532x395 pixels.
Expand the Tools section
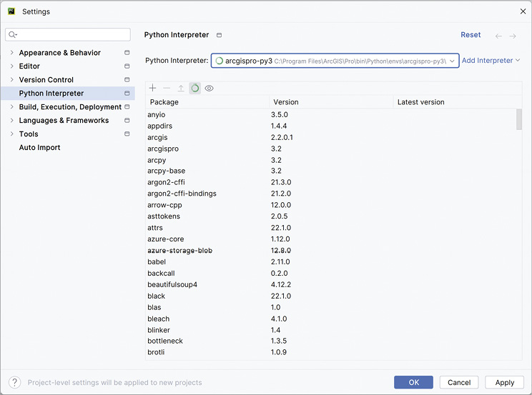point(12,134)
